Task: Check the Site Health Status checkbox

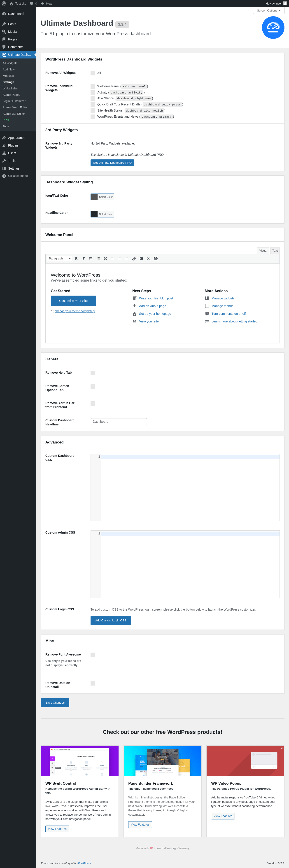Action: pyautogui.click(x=93, y=110)
